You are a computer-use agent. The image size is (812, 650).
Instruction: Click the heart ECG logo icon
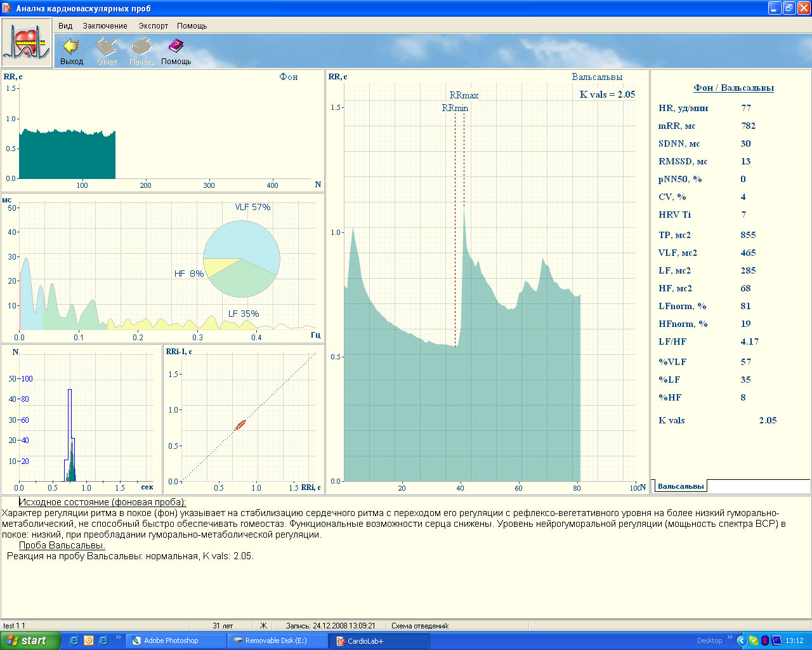pyautogui.click(x=26, y=43)
